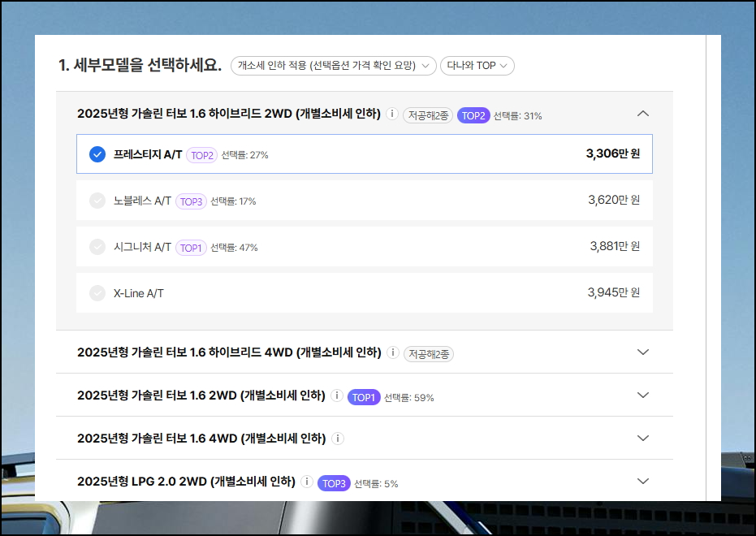Click the 프레스티지 A/T trim name
Screen dimensions: 756x536
tap(148, 154)
